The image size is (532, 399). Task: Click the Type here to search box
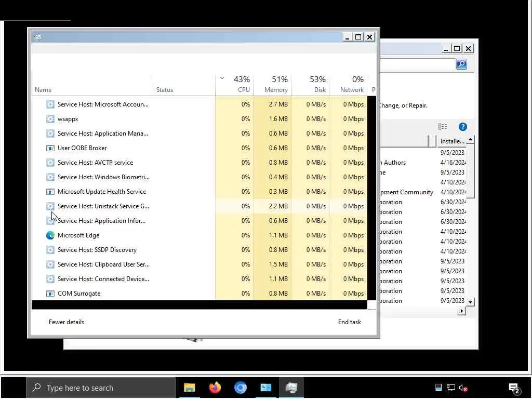pyautogui.click(x=101, y=388)
